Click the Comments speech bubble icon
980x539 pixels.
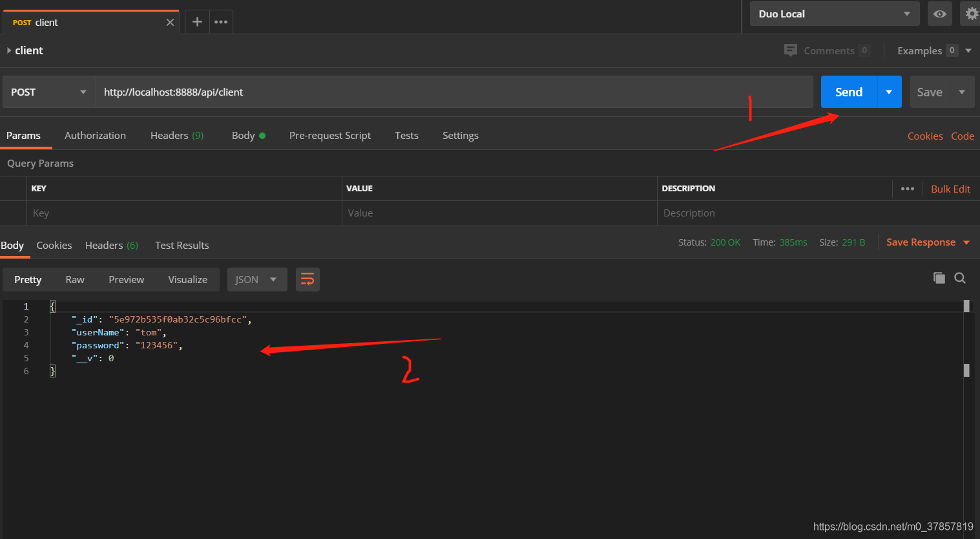click(x=791, y=50)
